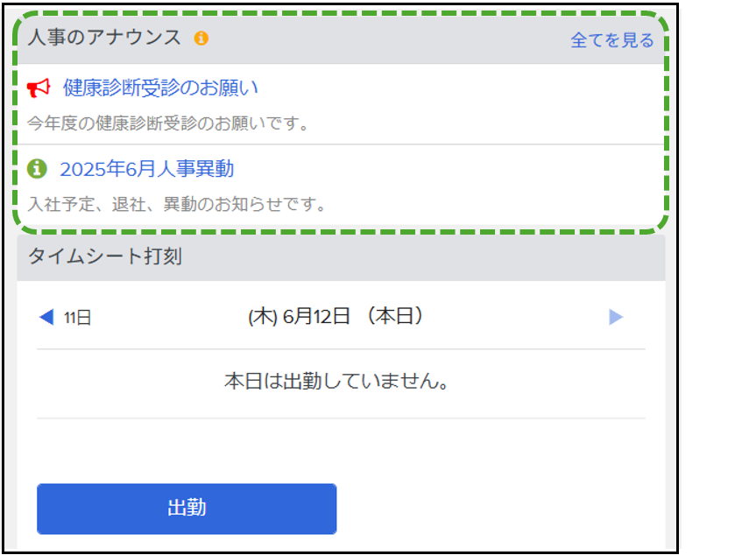Image resolution: width=756 pixels, height=555 pixels.
Task: Click the タイムシート打刻 section header
Action: (x=341, y=257)
